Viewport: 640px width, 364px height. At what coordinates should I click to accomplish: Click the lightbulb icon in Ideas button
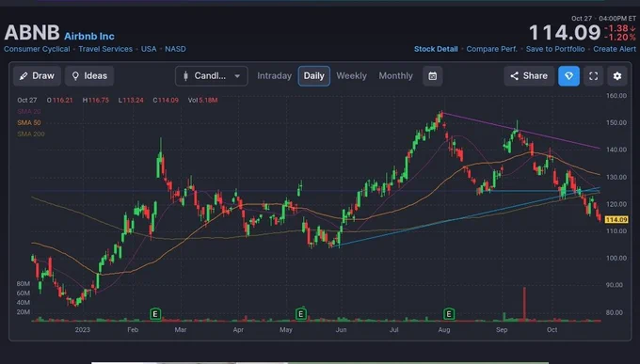pos(75,76)
